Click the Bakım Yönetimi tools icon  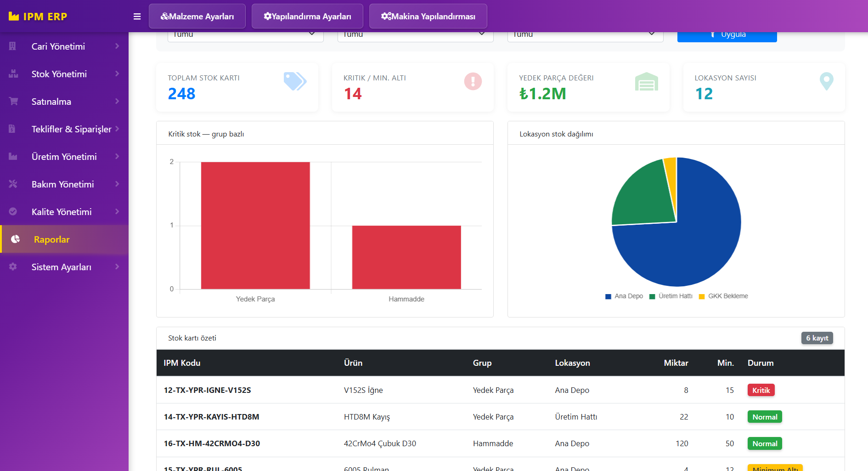pyautogui.click(x=13, y=184)
